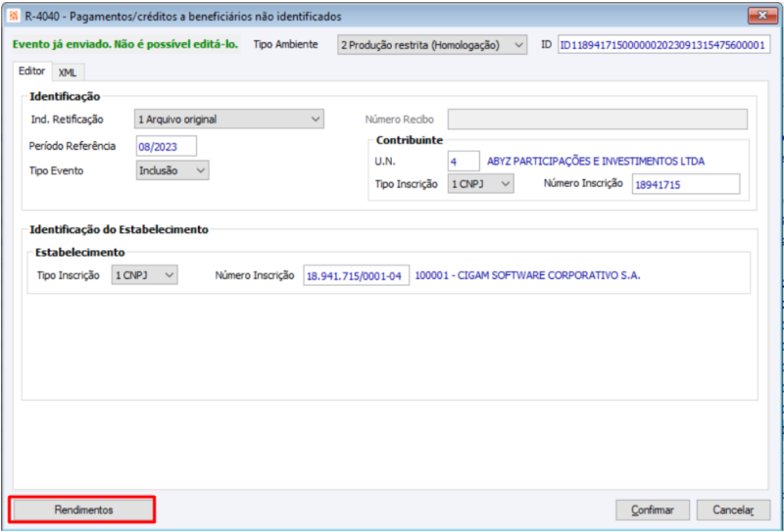Click 100001 - CIGAM SOFTWARE CORPORATIVO S.A. text
The width and height of the screenshot is (784, 532).
coord(527,275)
